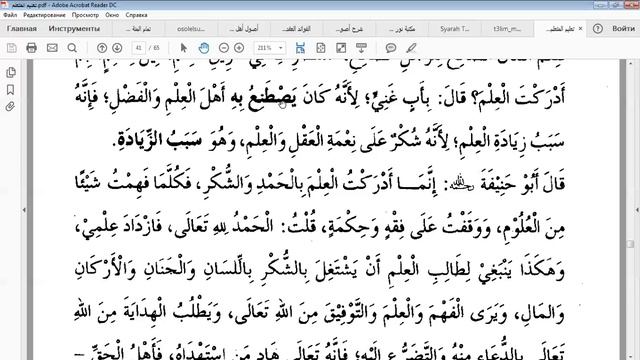Click the Fit one full page icon
Image resolution: width=640 pixels, height=360 pixels.
[321, 48]
